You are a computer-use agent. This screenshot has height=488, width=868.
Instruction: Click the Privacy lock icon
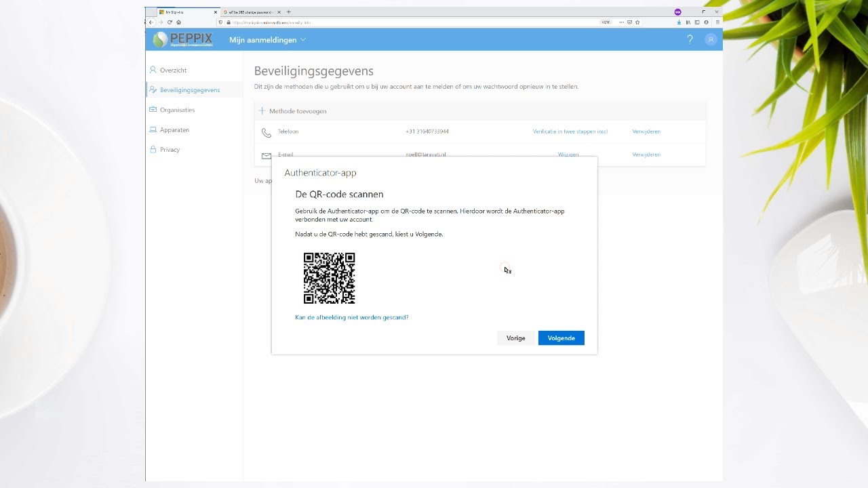coord(153,149)
